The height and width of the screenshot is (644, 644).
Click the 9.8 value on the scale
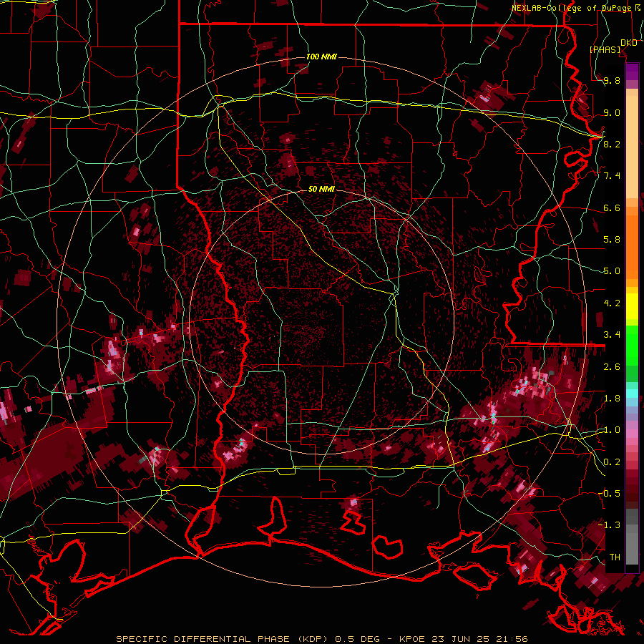coord(612,81)
